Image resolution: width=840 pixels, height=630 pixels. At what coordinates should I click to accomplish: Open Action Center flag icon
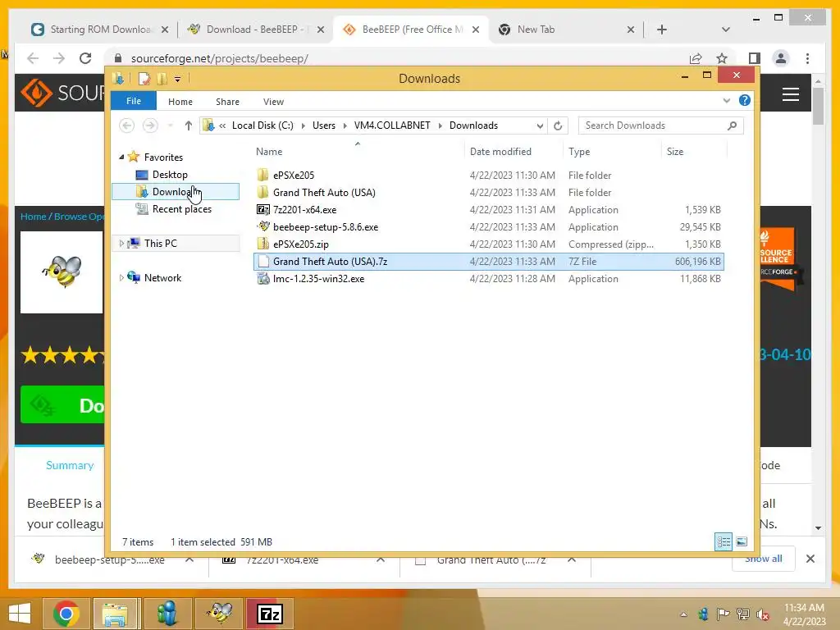click(723, 614)
